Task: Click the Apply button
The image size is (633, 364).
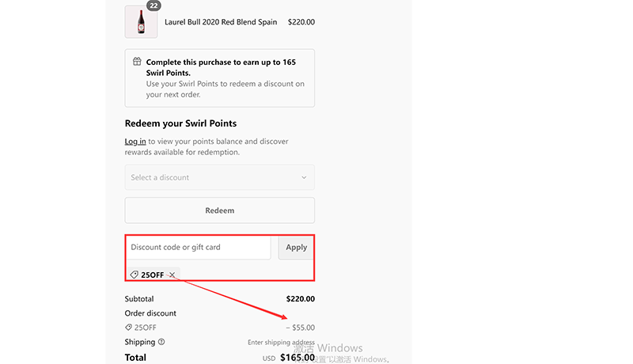Action: click(x=297, y=248)
